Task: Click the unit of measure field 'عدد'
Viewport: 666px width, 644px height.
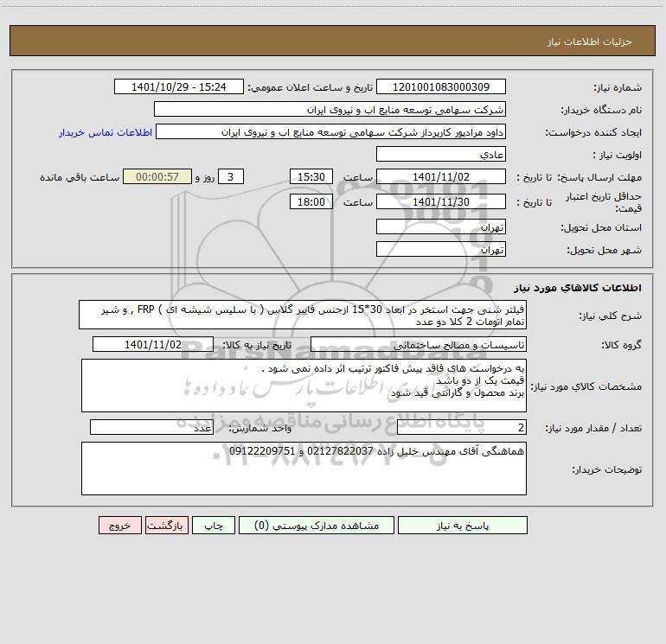Action: 151,428
